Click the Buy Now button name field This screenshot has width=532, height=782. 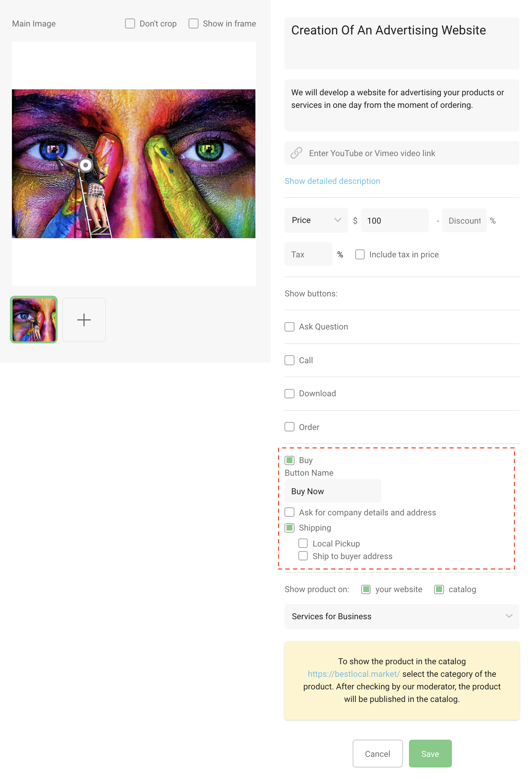[x=332, y=491]
